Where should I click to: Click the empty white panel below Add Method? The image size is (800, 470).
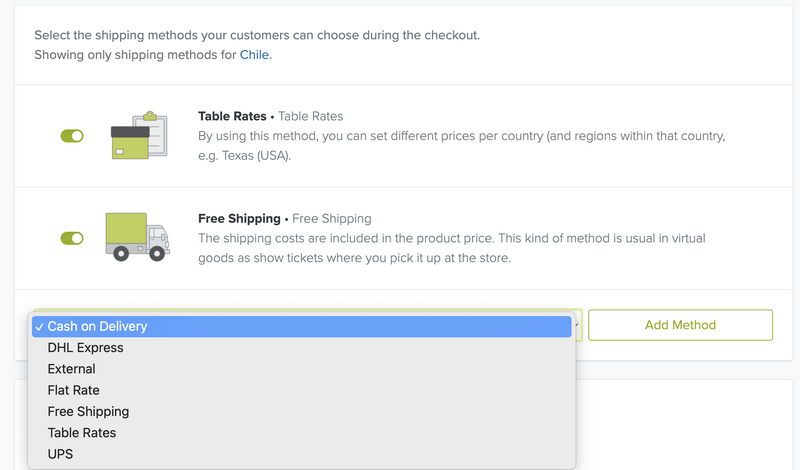(x=684, y=425)
